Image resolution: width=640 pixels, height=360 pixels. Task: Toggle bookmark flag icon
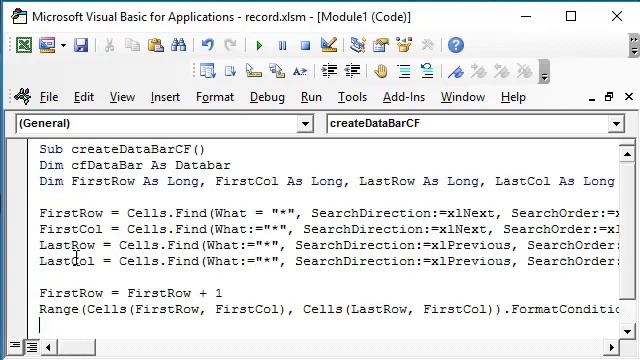pyautogui.click(x=456, y=72)
